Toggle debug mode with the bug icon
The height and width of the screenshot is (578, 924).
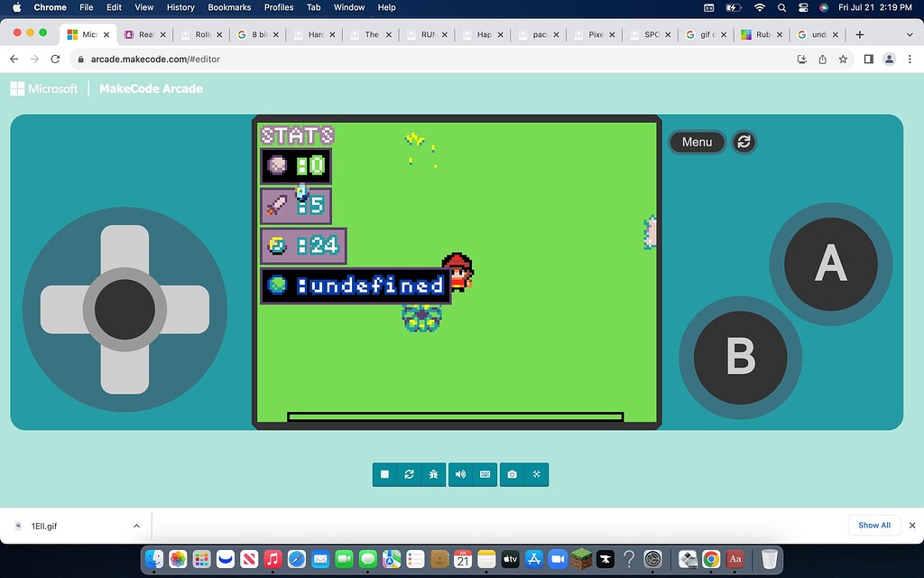coord(434,474)
